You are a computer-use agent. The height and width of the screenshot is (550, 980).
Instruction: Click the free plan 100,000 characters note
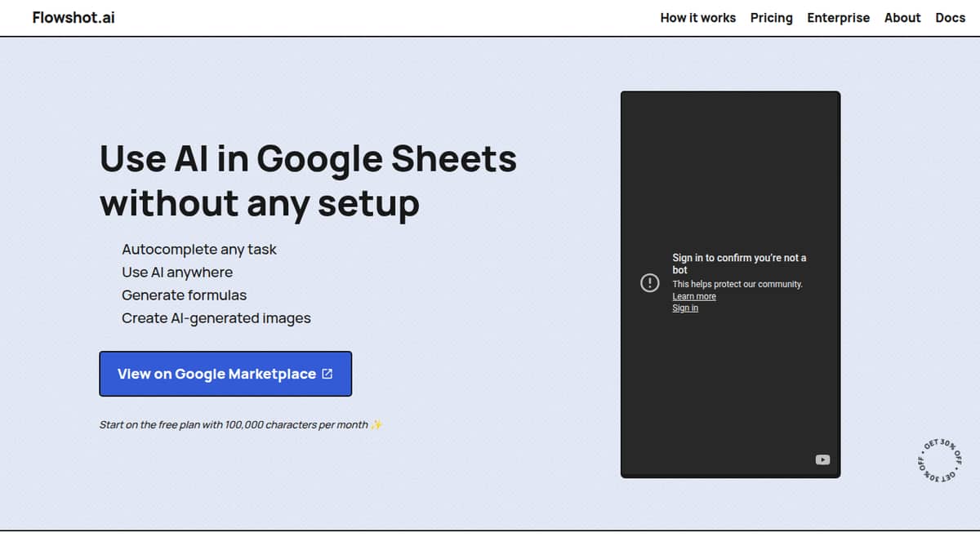tap(241, 424)
